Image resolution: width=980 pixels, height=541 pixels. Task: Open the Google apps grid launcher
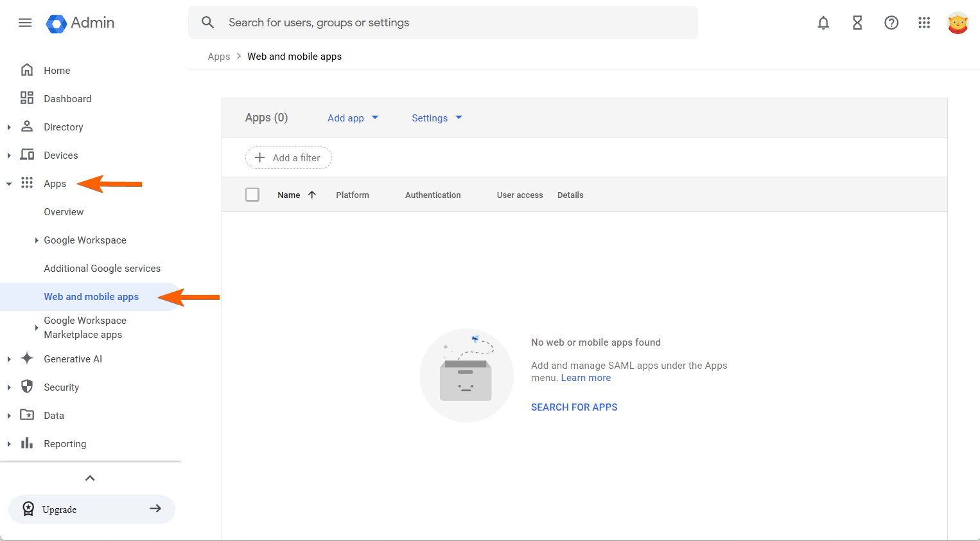click(924, 22)
